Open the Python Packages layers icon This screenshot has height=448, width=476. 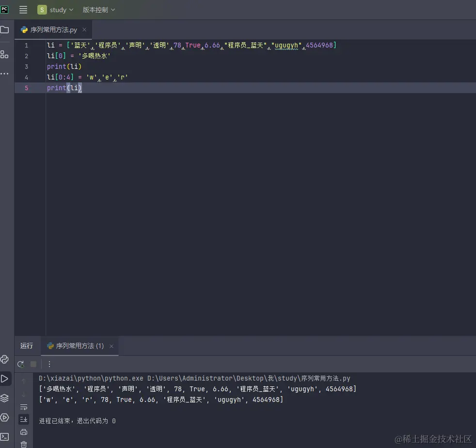4,398
